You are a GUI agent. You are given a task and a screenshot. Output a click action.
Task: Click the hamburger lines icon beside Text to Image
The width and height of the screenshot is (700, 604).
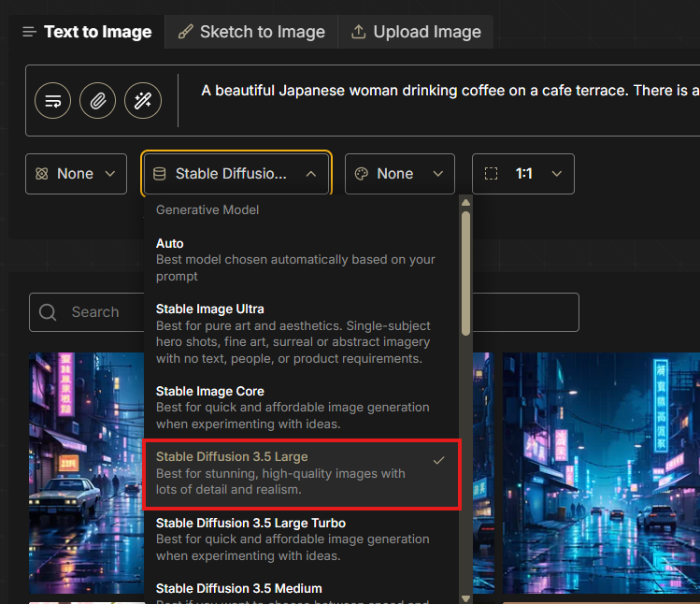tap(30, 32)
